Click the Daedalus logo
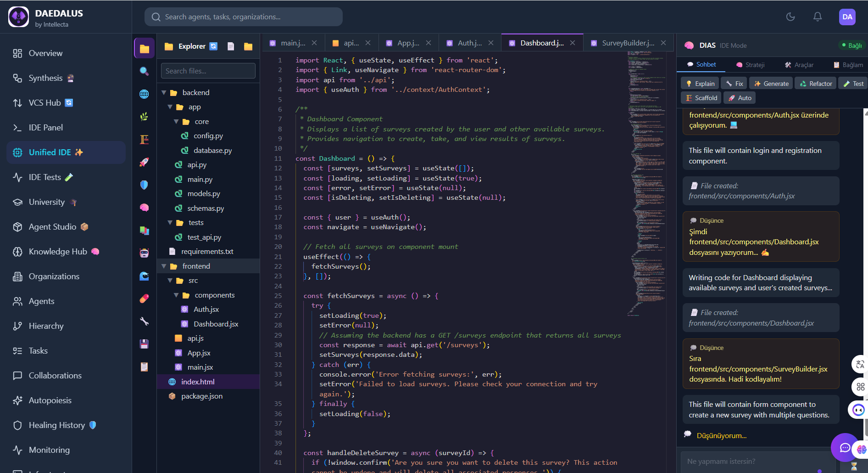This screenshot has height=473, width=868. tap(19, 17)
